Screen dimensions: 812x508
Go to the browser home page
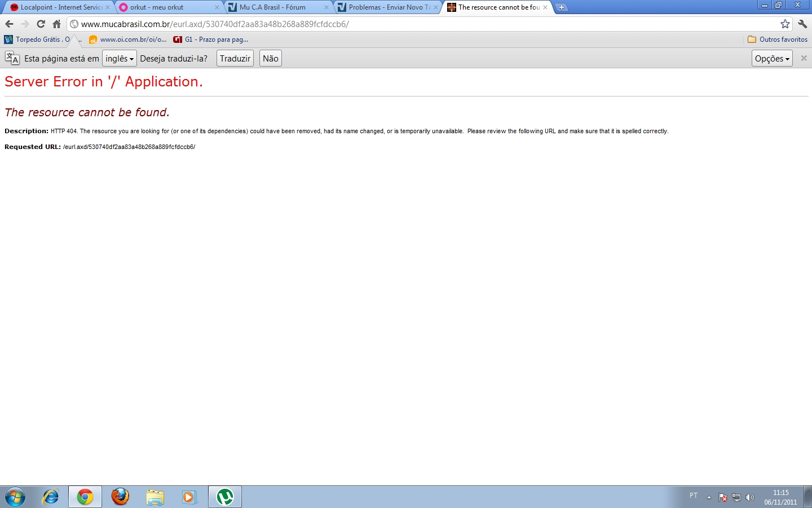click(56, 24)
